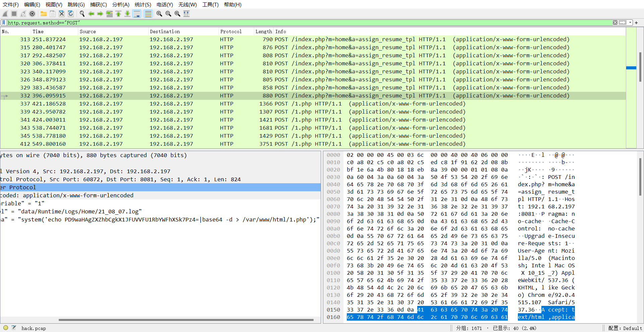Open the 帮助(H) menu
Screen dimensions: 644x332
pyautogui.click(x=233, y=4)
